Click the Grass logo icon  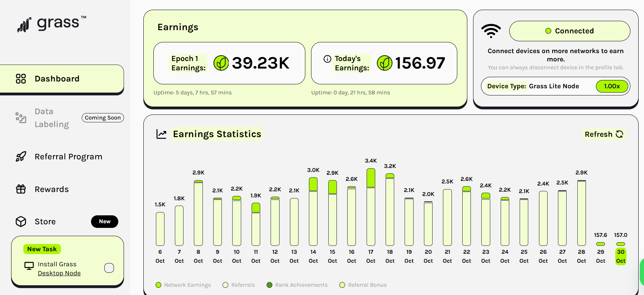tap(24, 25)
